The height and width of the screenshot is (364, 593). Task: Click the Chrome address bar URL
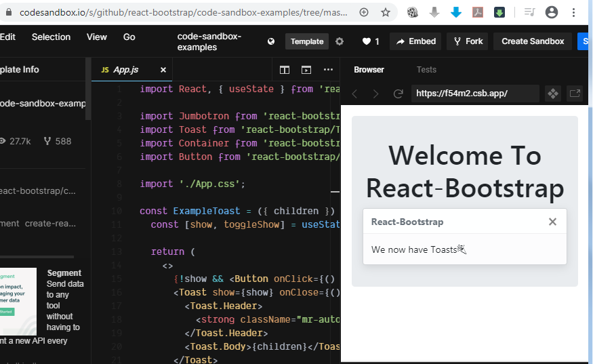tap(184, 12)
